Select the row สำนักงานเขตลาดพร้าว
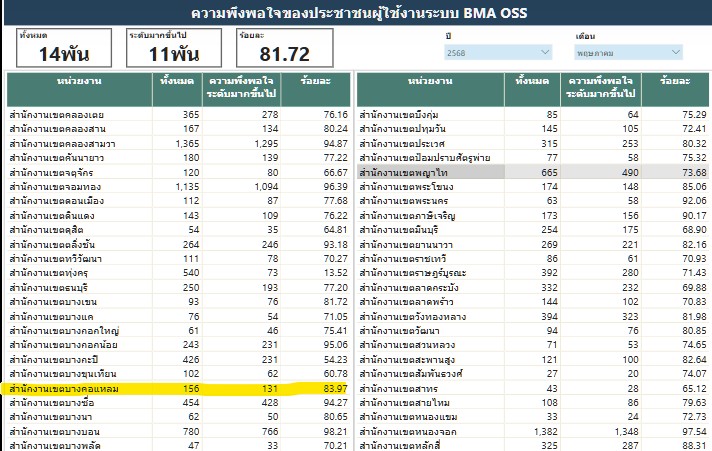The height and width of the screenshot is (451, 712). (x=533, y=302)
